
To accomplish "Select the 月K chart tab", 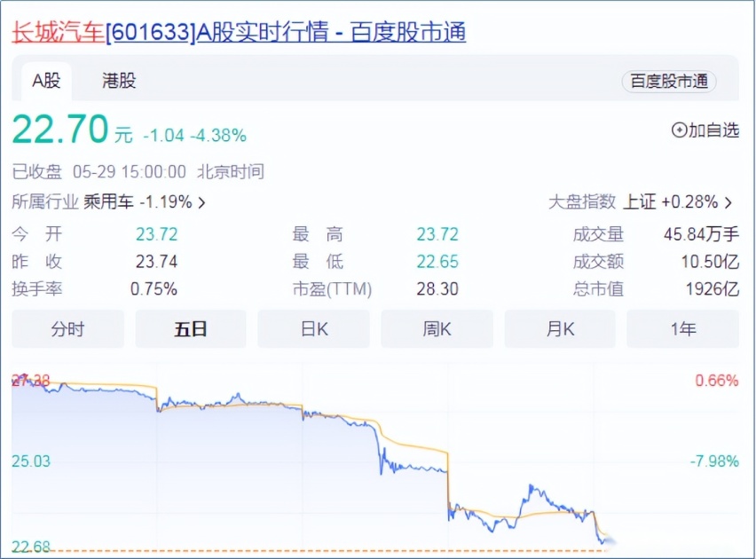I will 560,329.
